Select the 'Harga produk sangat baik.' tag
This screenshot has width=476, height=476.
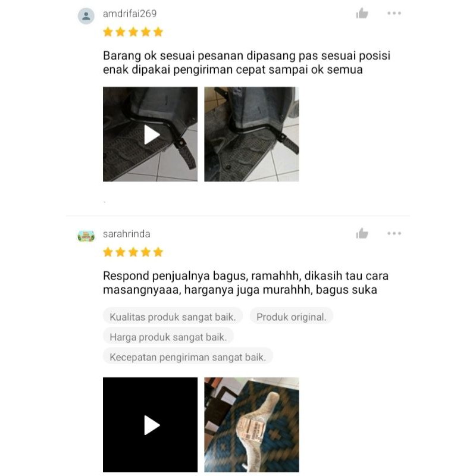(x=168, y=337)
